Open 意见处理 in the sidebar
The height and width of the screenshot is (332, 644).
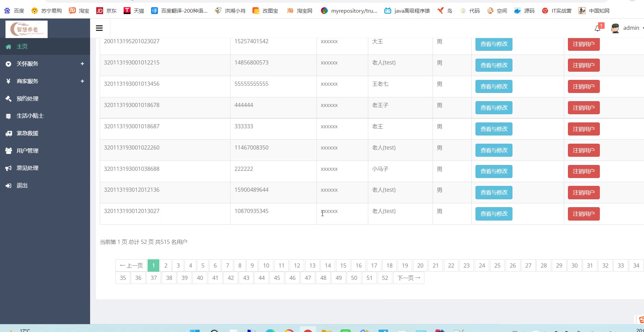45,168
